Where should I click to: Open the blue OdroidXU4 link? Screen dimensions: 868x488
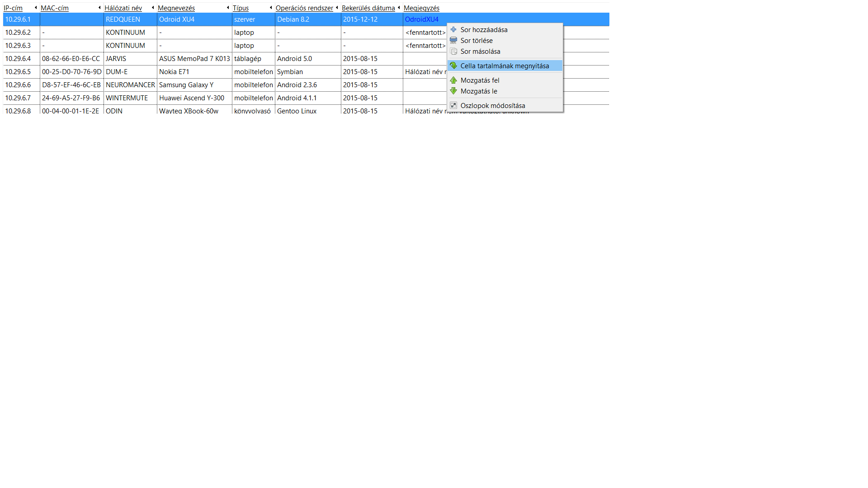421,19
